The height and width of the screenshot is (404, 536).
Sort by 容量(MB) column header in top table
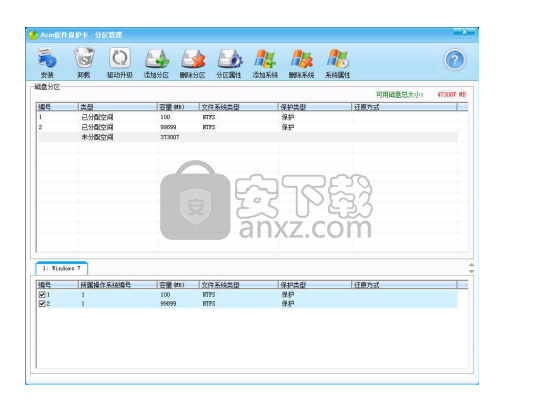click(178, 107)
